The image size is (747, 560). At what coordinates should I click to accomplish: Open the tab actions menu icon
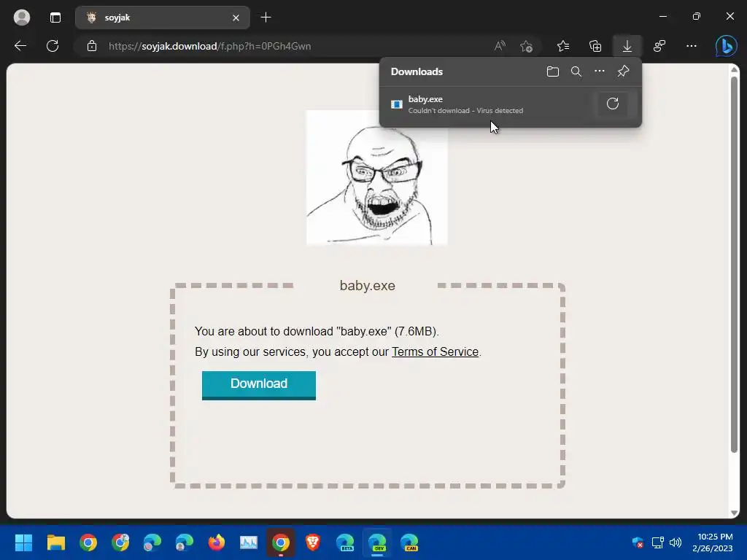point(55,17)
